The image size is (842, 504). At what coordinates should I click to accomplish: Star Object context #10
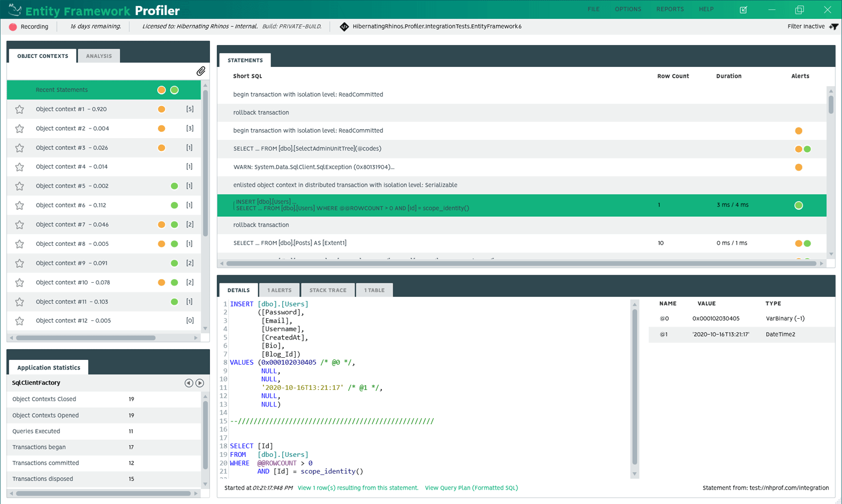20,283
